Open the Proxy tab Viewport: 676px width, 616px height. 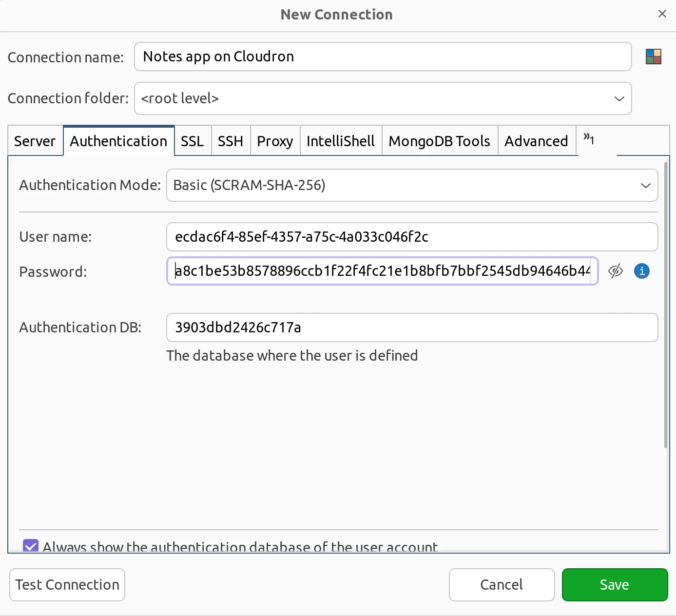(275, 141)
